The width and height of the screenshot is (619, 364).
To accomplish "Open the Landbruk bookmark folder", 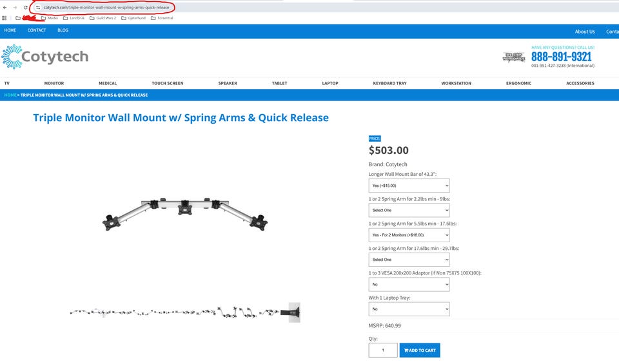I will (x=74, y=18).
